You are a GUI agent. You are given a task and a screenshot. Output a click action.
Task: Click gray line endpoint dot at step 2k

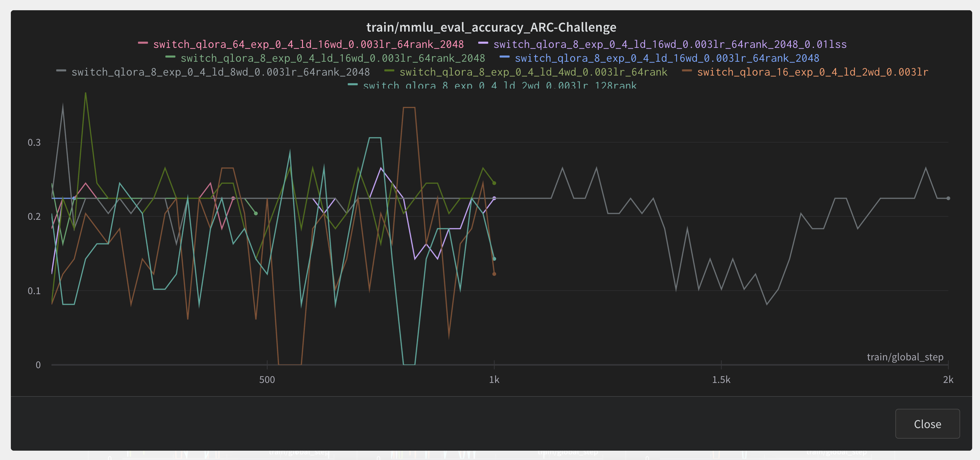pyautogui.click(x=948, y=198)
